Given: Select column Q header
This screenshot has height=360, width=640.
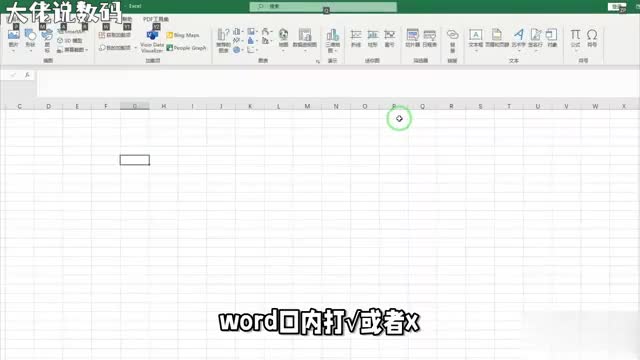Looking at the screenshot, I should point(422,106).
